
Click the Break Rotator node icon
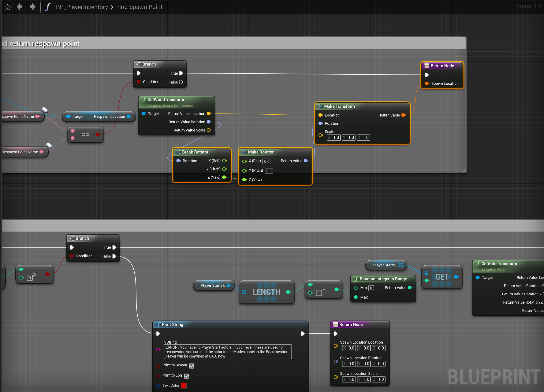click(178, 152)
